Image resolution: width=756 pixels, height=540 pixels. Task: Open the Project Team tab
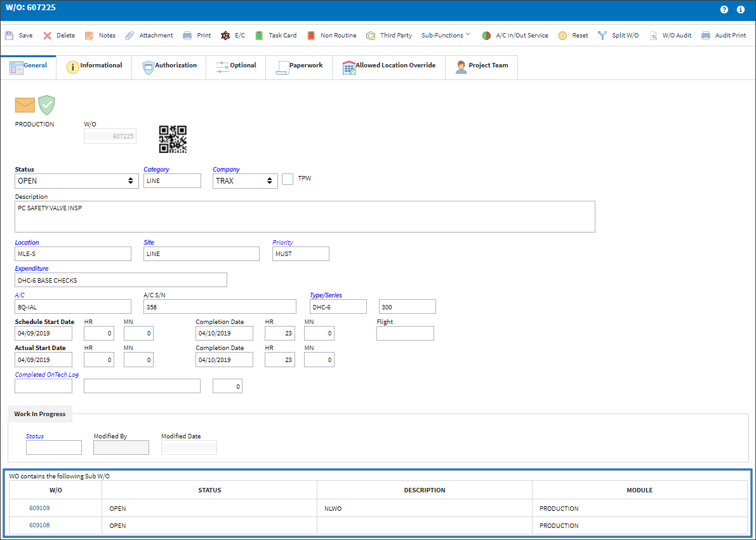482,67
